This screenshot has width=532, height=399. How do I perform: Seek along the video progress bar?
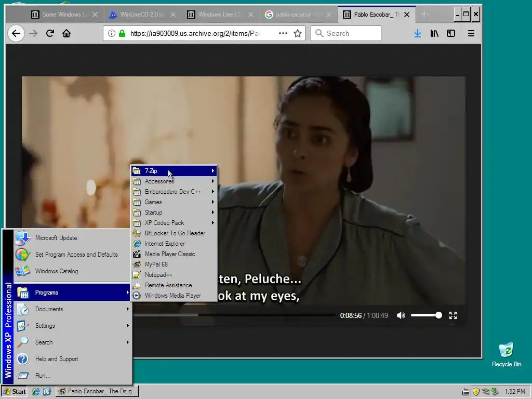(x=234, y=315)
